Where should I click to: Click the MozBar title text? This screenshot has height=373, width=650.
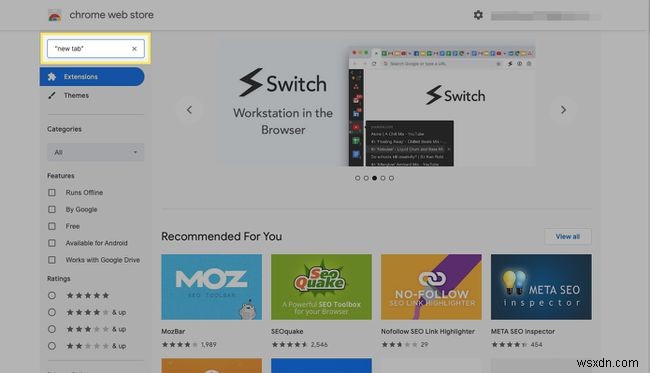(x=173, y=332)
